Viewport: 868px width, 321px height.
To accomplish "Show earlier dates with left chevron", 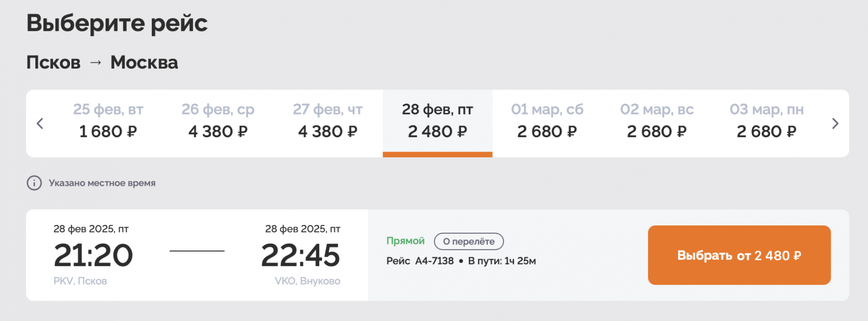I will [40, 124].
